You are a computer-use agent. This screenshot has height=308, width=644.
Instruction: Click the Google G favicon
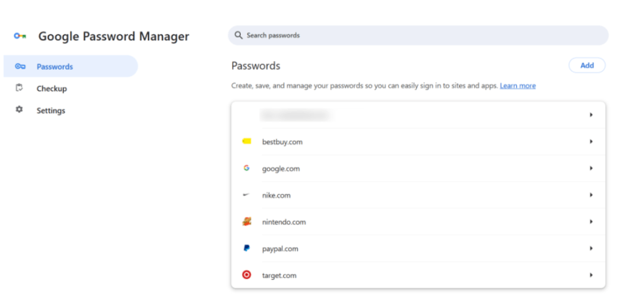(247, 168)
